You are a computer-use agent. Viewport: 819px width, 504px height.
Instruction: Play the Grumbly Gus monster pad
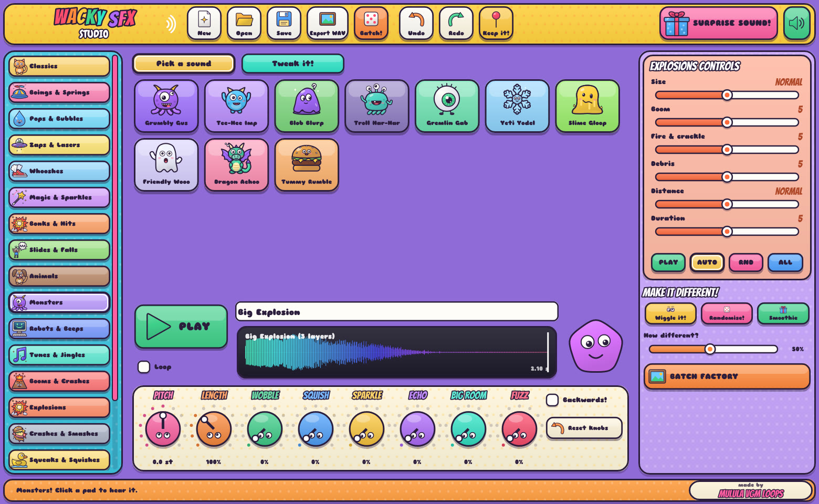pyautogui.click(x=166, y=106)
